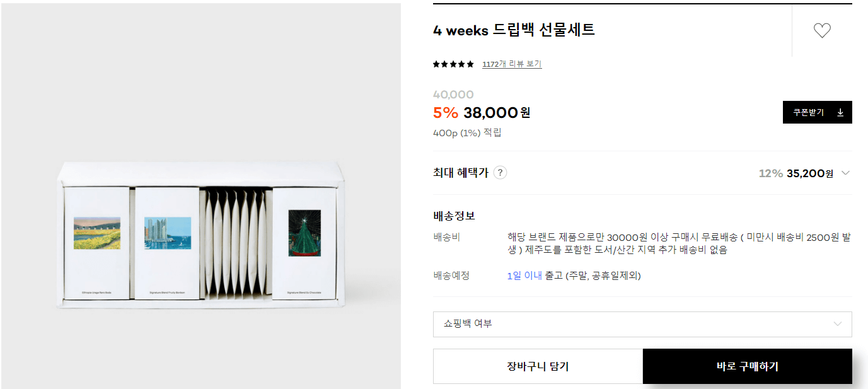Open the 1172개 리뷰 보기 reviews link
The height and width of the screenshot is (389, 868).
(x=511, y=64)
